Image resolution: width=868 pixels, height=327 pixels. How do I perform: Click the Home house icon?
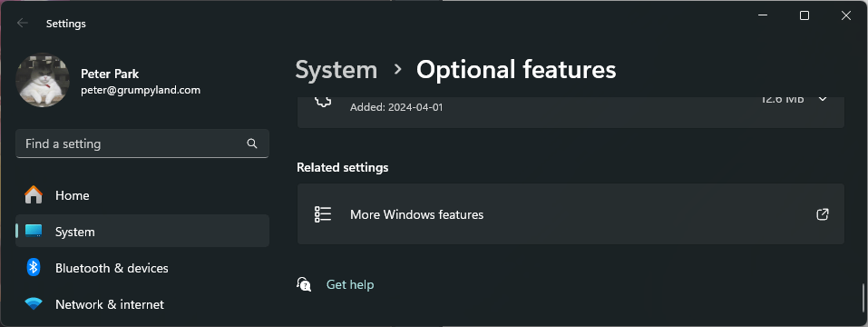(x=34, y=195)
